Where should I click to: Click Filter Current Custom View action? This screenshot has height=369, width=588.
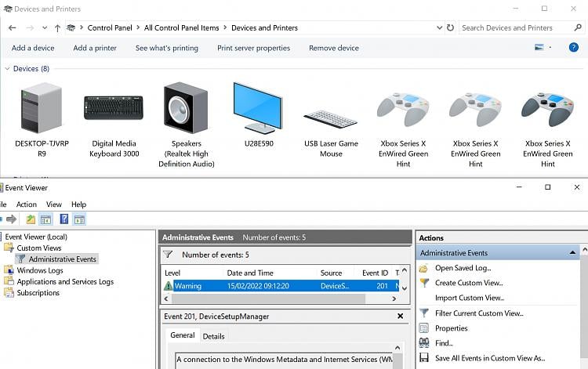pos(479,313)
